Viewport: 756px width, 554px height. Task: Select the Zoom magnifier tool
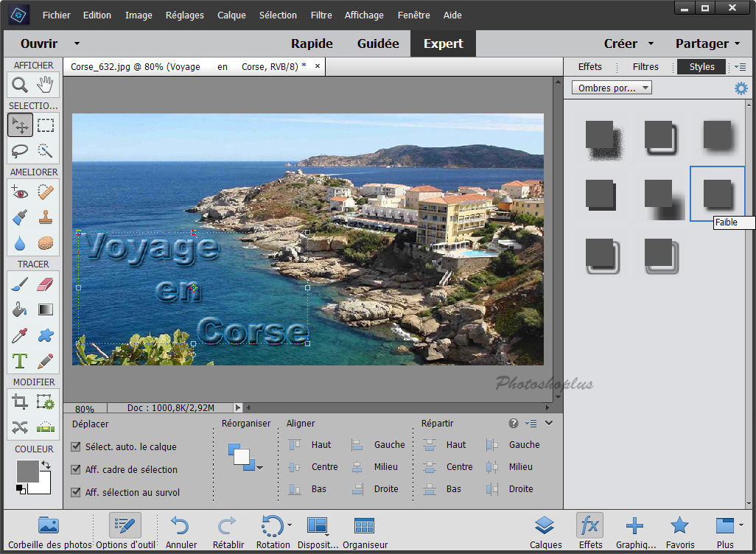(x=20, y=85)
